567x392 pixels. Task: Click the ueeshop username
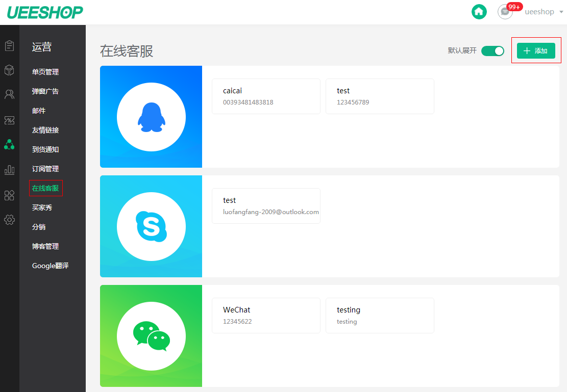pos(539,12)
